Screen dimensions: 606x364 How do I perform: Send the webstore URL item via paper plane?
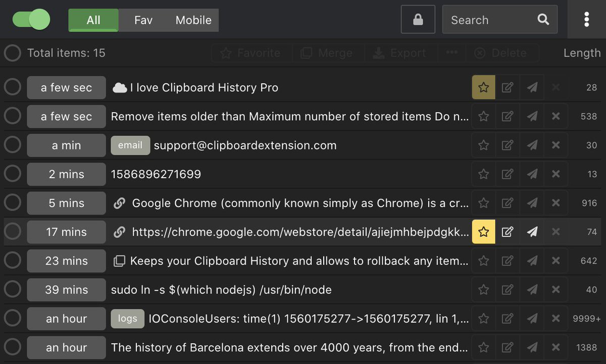pyautogui.click(x=532, y=232)
